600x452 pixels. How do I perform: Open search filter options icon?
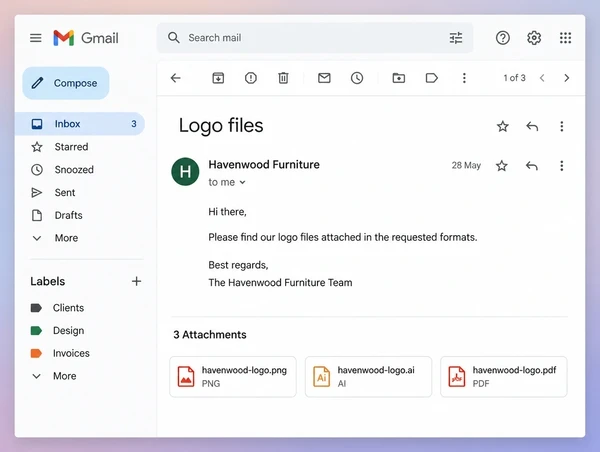click(456, 38)
